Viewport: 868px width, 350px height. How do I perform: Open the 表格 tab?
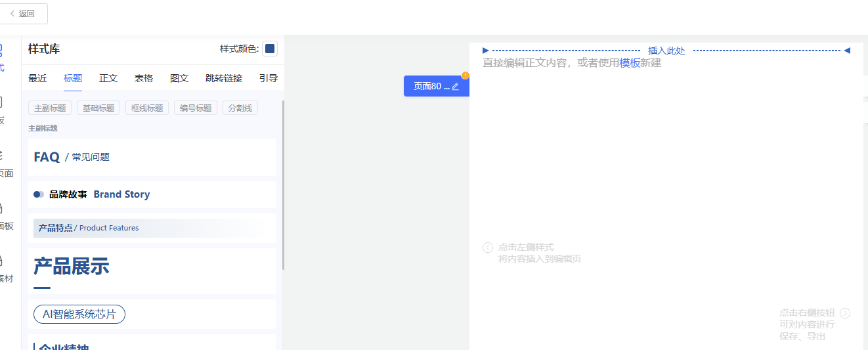[x=144, y=78]
